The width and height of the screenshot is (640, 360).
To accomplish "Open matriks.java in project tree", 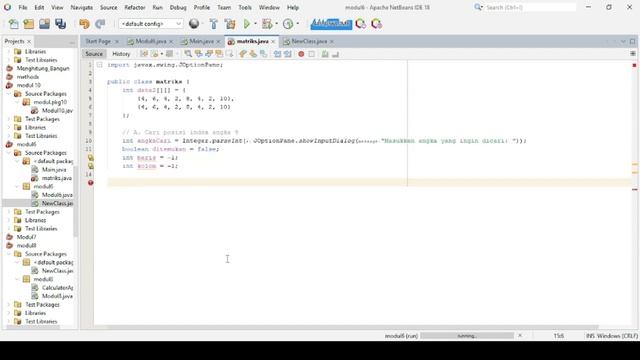I will 57,178.
